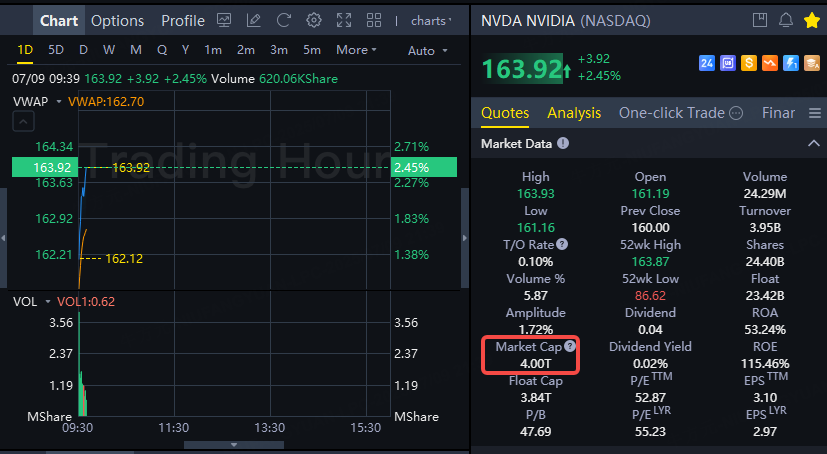Open the hamburger menu beside the tabs

pyautogui.click(x=815, y=113)
